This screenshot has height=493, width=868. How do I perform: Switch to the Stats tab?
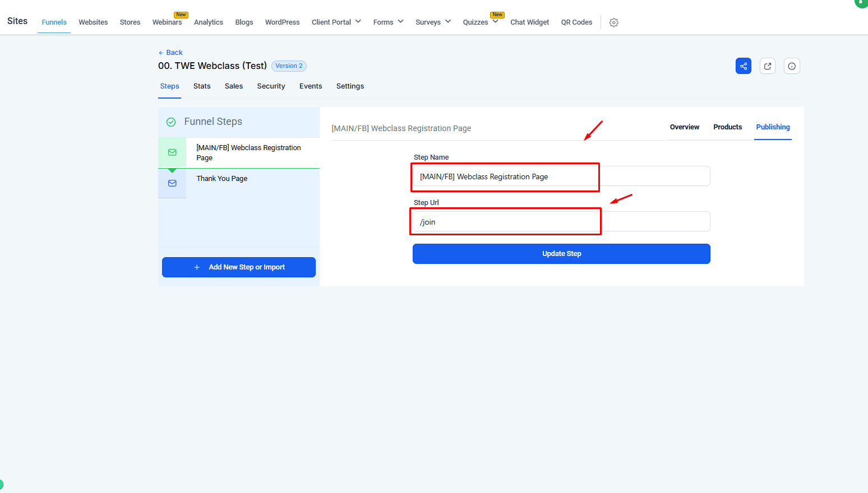click(202, 86)
